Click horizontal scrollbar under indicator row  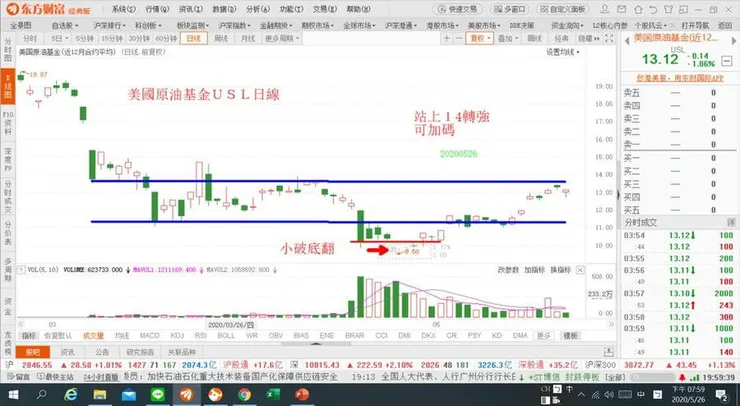click(x=316, y=344)
